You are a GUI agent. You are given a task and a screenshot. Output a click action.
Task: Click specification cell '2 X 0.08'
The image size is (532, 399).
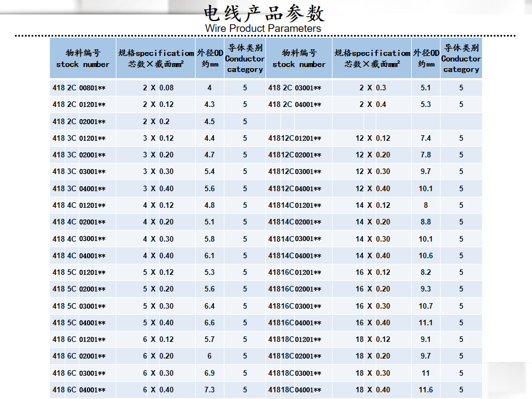[158, 88]
